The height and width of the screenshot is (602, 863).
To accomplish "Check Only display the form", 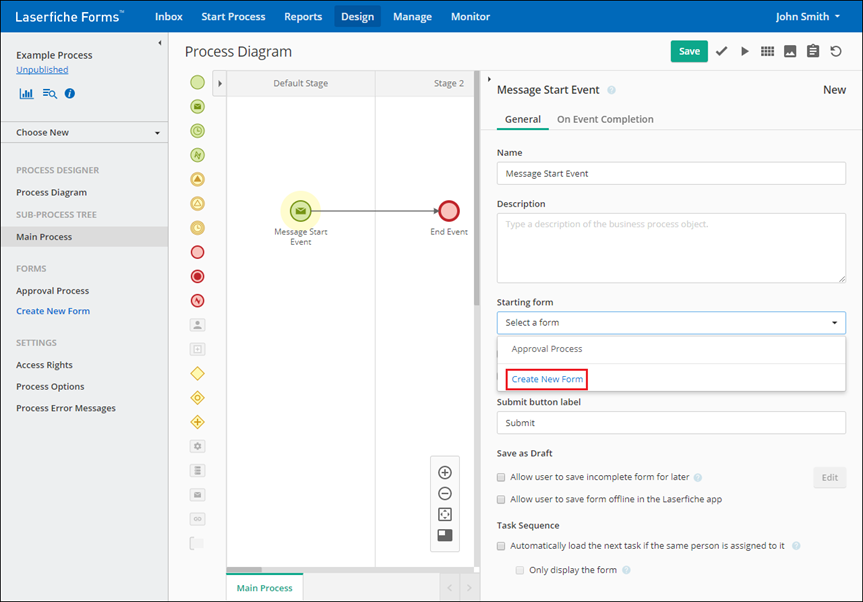I will (x=520, y=570).
